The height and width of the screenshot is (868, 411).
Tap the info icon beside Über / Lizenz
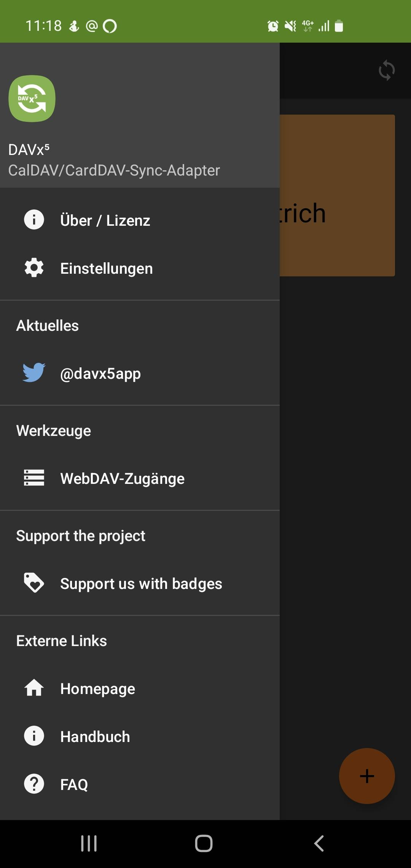point(34,220)
